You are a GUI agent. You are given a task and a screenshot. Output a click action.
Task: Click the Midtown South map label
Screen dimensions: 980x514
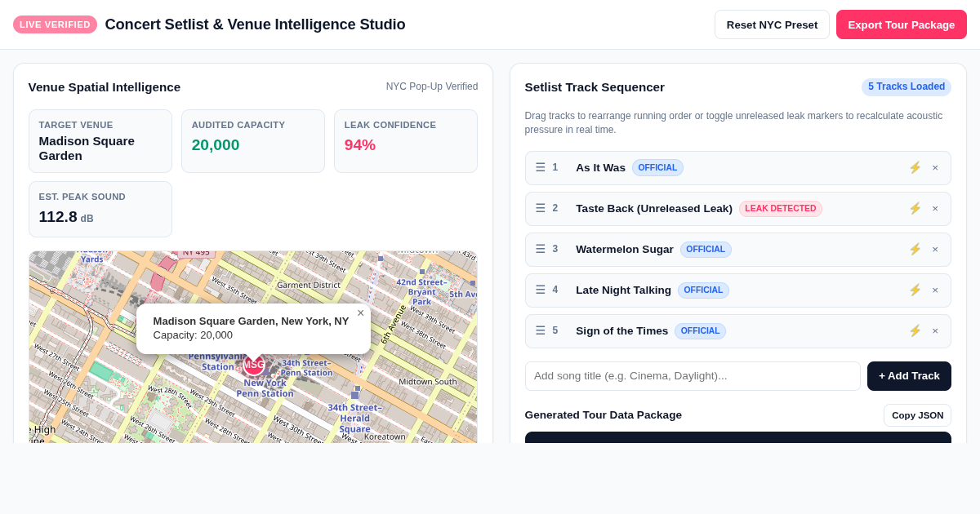(x=428, y=381)
